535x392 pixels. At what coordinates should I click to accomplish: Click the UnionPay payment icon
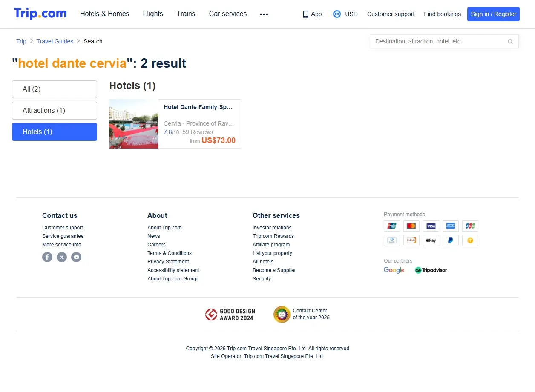click(x=392, y=226)
